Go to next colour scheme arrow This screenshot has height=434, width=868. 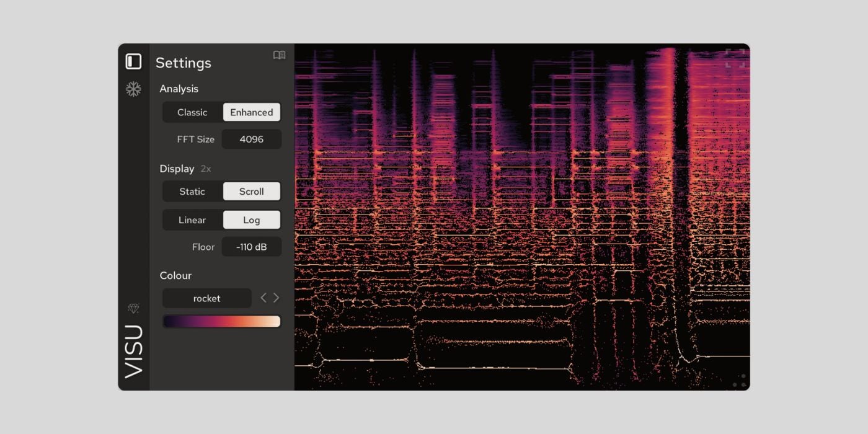(x=277, y=298)
